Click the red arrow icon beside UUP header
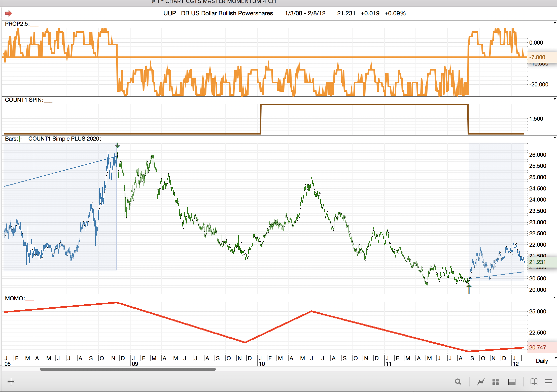Screen dimensions: 557x392 (x=8, y=13)
